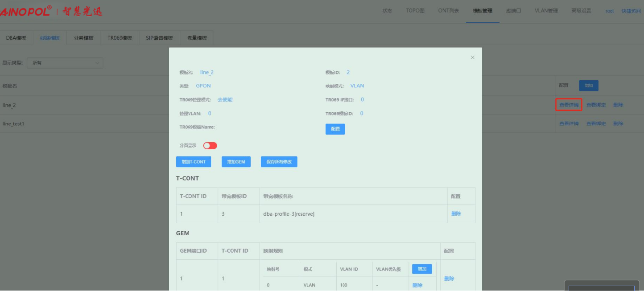The image size is (644, 291).
Task: Switch to the DBA模板 tab
Action: (16, 38)
